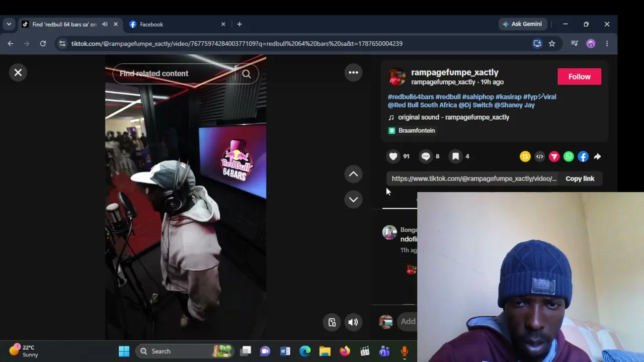Open the #sahiphop hashtag
This screenshot has width=644, height=362.
pos(478,97)
